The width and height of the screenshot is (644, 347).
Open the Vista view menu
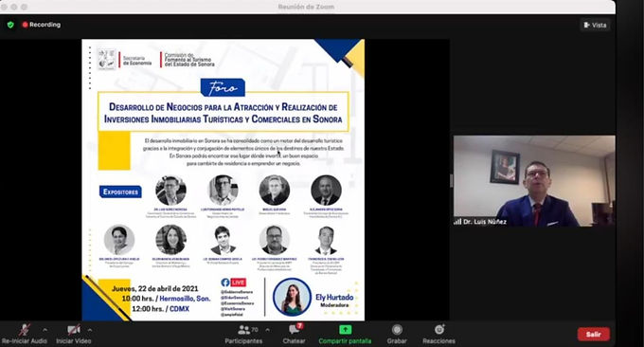(x=595, y=25)
